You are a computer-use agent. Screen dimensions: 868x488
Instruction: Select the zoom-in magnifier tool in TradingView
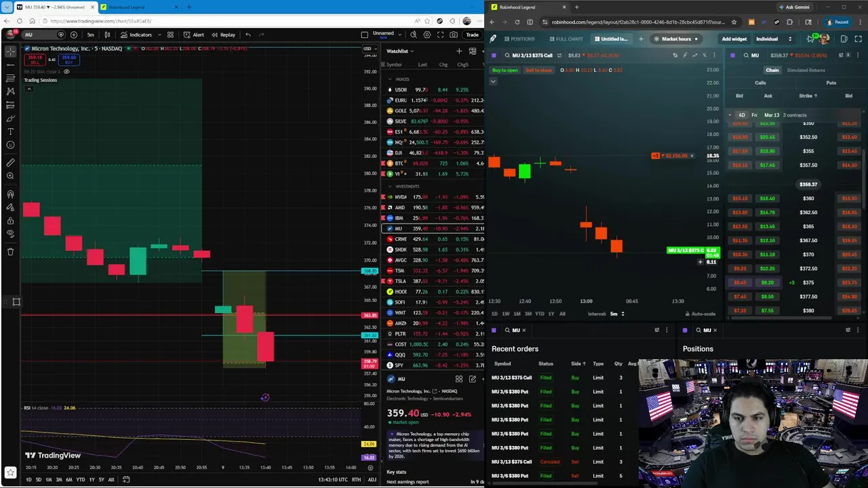coord(10,176)
